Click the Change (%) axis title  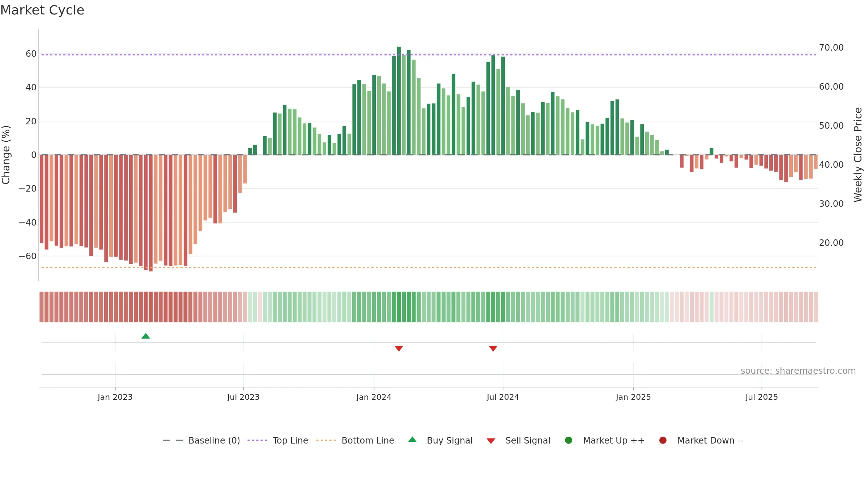[x=6, y=155]
